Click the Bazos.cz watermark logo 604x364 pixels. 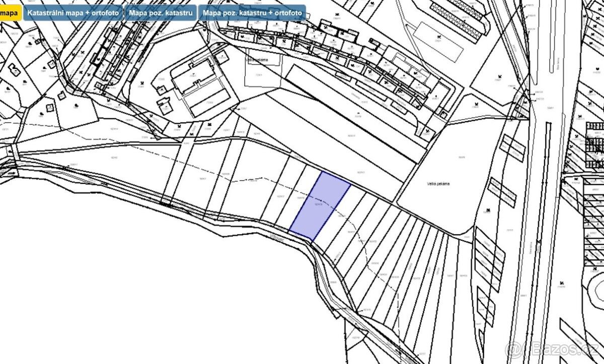pos(554,349)
